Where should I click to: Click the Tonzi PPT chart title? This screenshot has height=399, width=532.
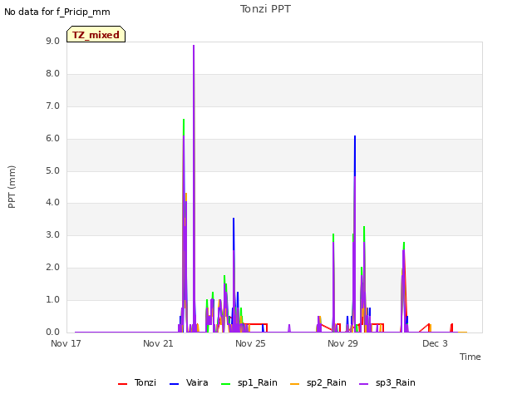265,9
